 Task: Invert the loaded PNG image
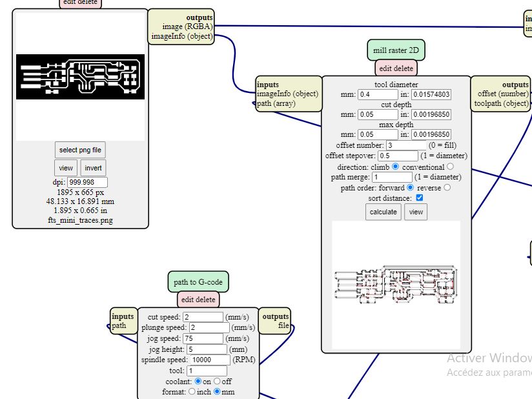click(x=93, y=168)
